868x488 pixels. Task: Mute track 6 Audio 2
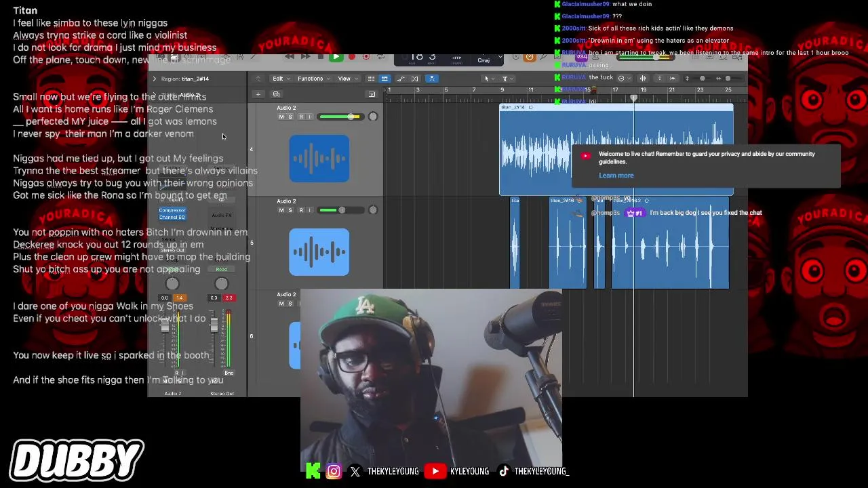point(281,304)
